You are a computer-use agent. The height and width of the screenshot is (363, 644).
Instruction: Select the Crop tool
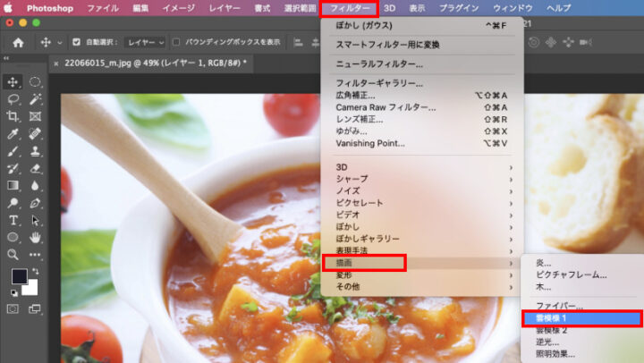coord(13,116)
